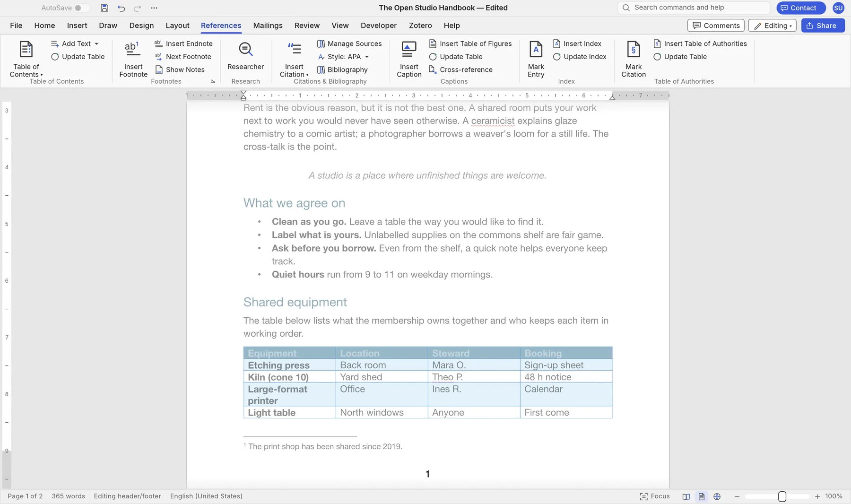Jump to Next Footnote
The width and height of the screenshot is (851, 504).
[183, 57]
